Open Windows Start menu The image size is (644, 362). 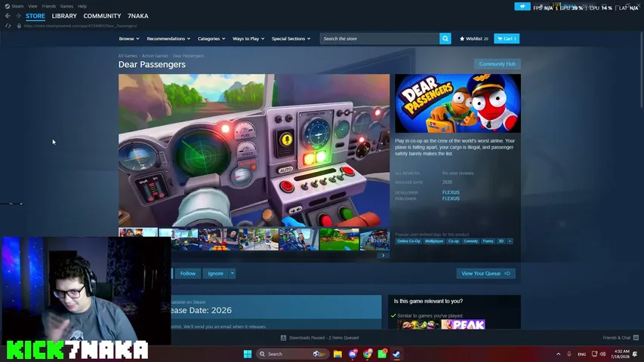(248, 354)
